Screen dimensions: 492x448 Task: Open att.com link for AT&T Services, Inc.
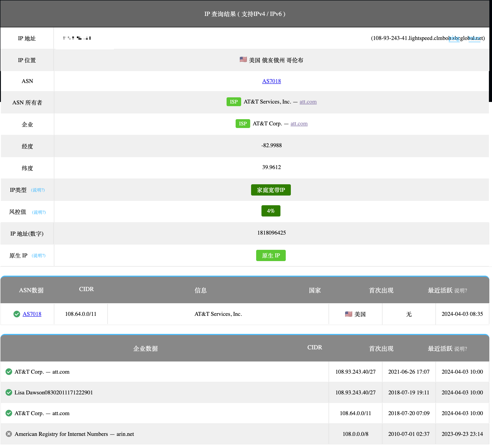(308, 102)
